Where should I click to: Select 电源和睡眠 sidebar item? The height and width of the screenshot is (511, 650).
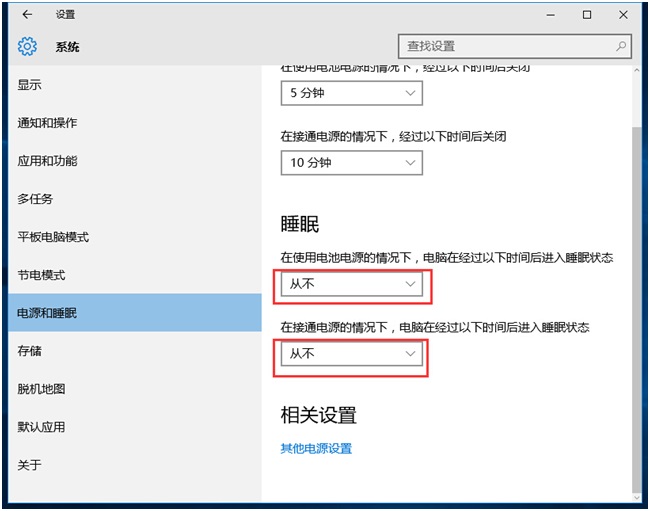tap(47, 313)
